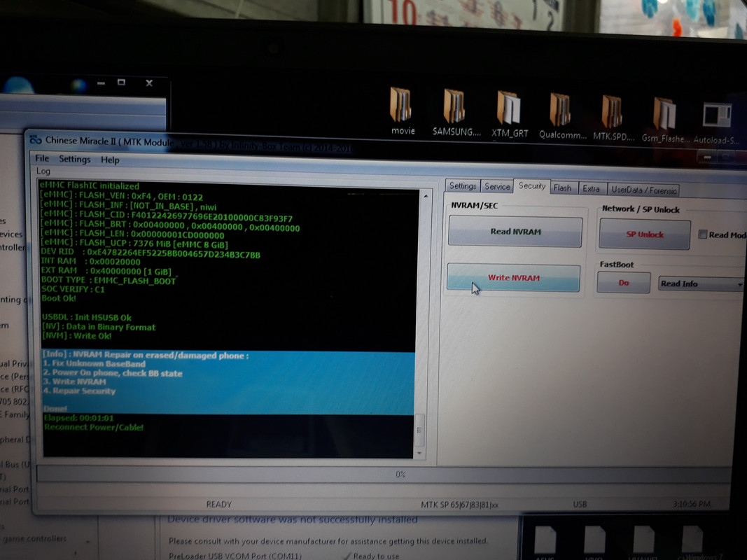Switch to the Flash tab
The height and width of the screenshot is (560, 747).
[563, 188]
